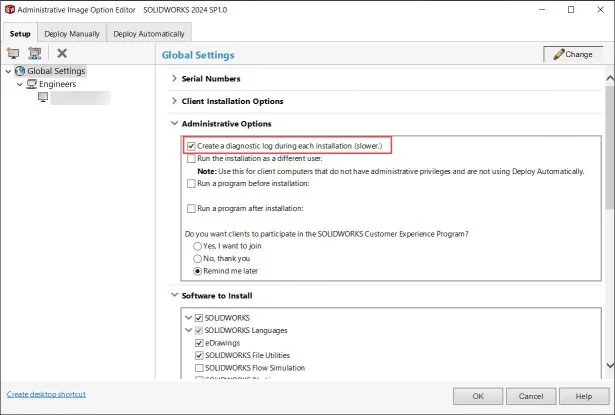Uncheck the eDrawings software checkbox

(x=198, y=343)
